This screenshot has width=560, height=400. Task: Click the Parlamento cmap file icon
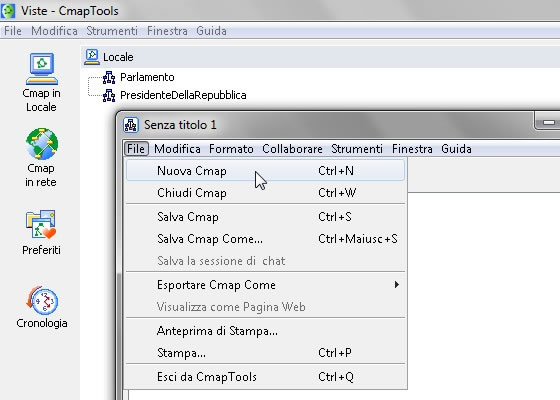coord(109,77)
